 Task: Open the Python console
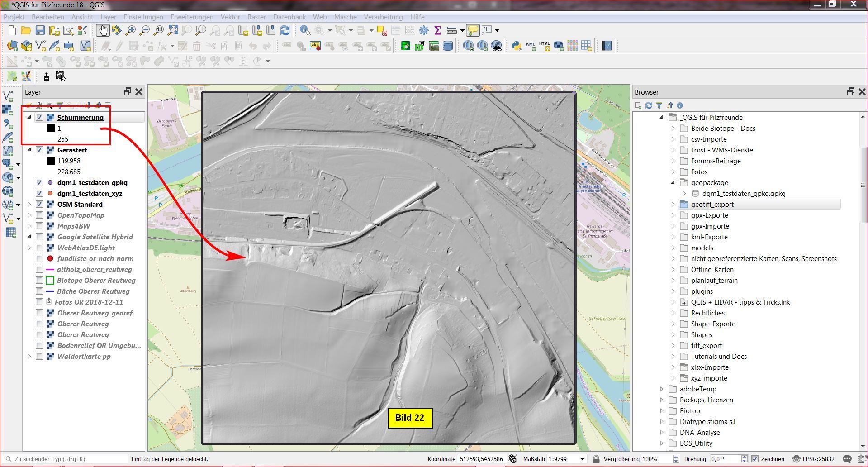(x=516, y=46)
